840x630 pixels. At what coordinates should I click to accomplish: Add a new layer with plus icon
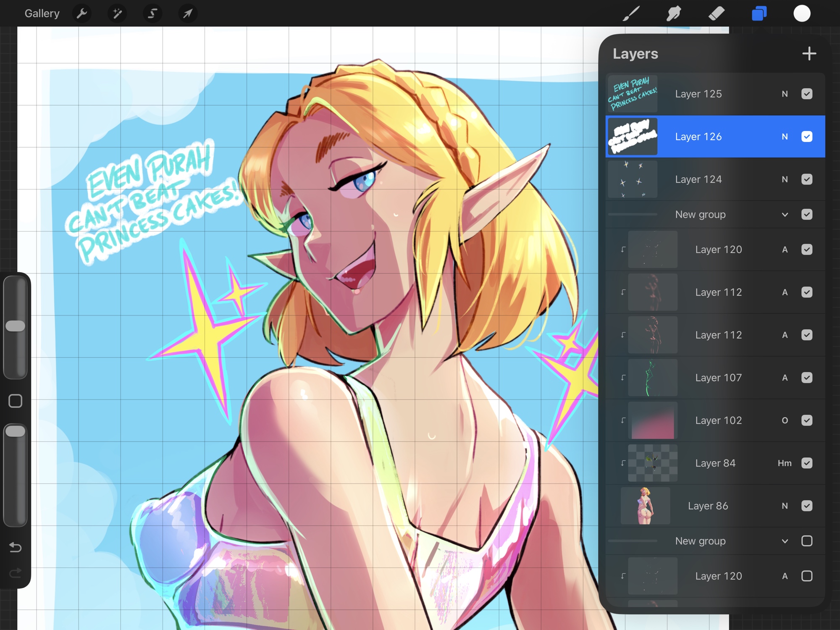pos(809,54)
